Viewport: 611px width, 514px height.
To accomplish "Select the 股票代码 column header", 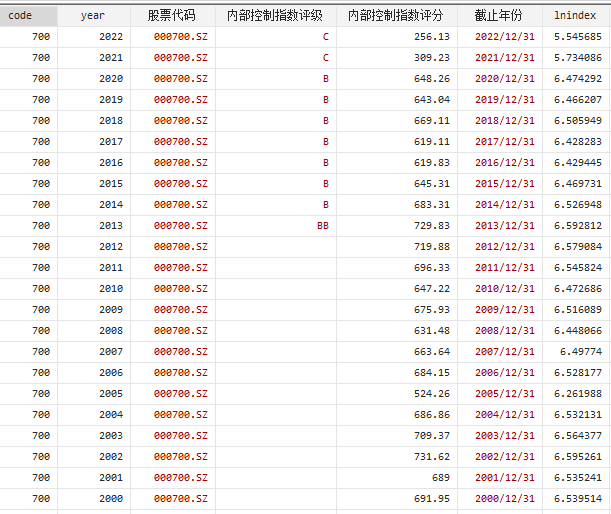I will click(x=171, y=15).
